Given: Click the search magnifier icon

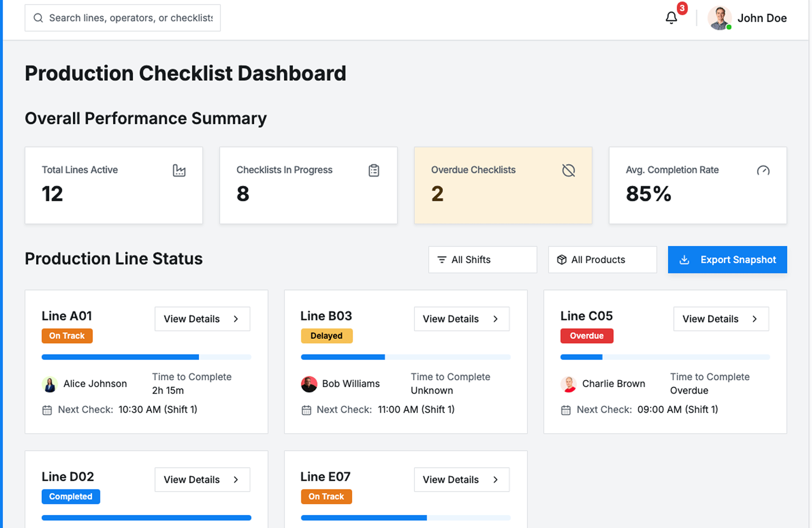Looking at the screenshot, I should pos(38,18).
